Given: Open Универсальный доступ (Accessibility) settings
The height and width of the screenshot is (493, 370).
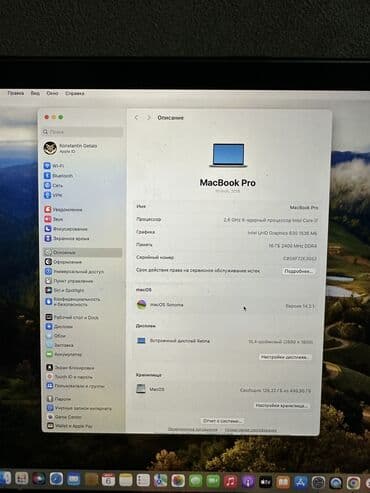Looking at the screenshot, I should (74, 271).
